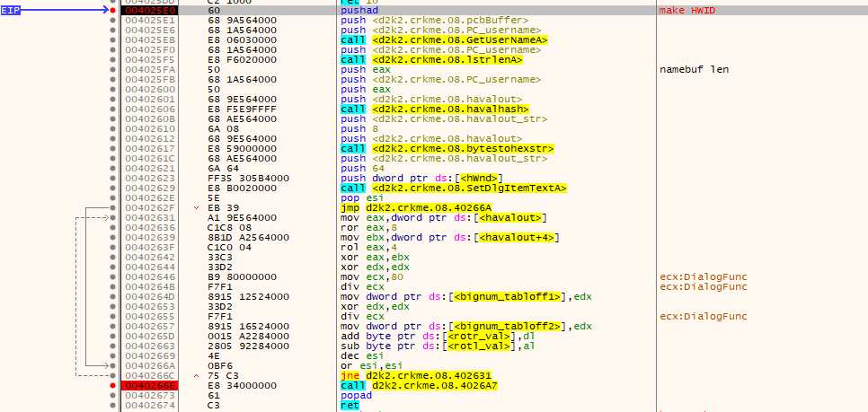Image resolution: width=868 pixels, height=412 pixels.
Task: Toggle breakpoint dot beside address 0040266C
Action: [x=113, y=375]
